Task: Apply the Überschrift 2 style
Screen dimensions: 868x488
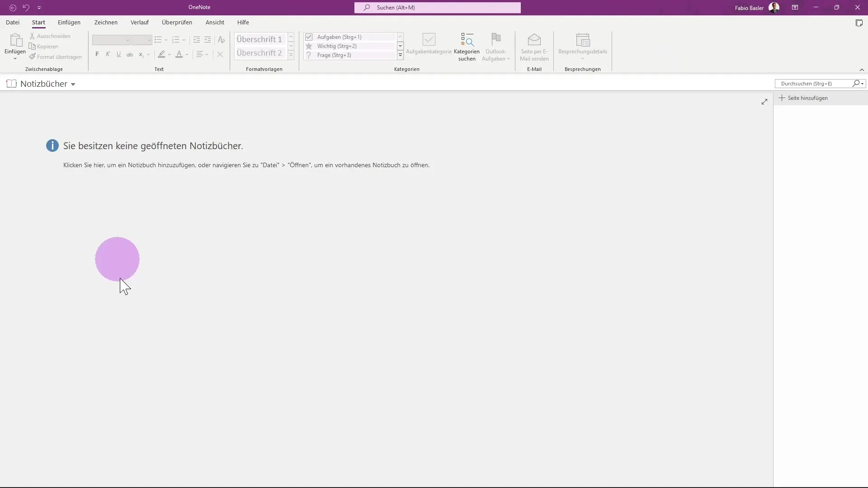Action: (259, 53)
